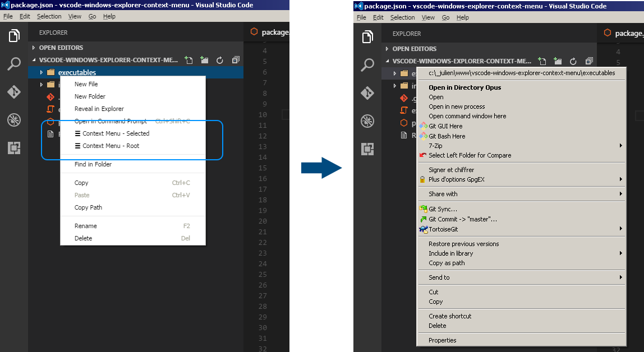Open Explorer view in right window activity bar

click(367, 37)
